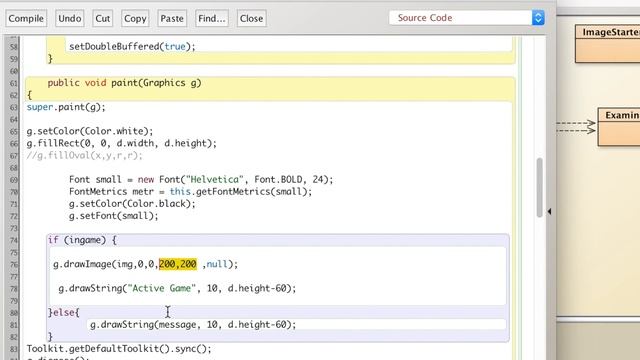Click line number 69 in gutter
The image size is (640, 360).
click(x=13, y=180)
